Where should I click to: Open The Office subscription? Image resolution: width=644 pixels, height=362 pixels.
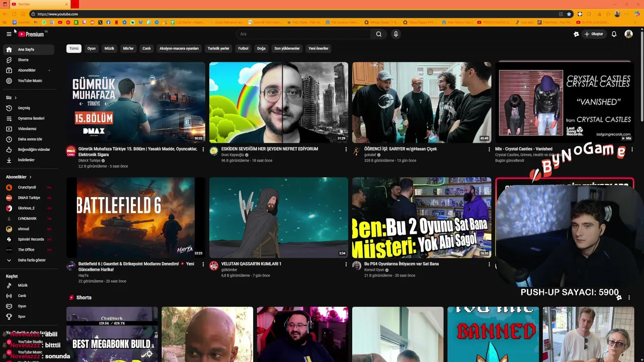(x=29, y=250)
